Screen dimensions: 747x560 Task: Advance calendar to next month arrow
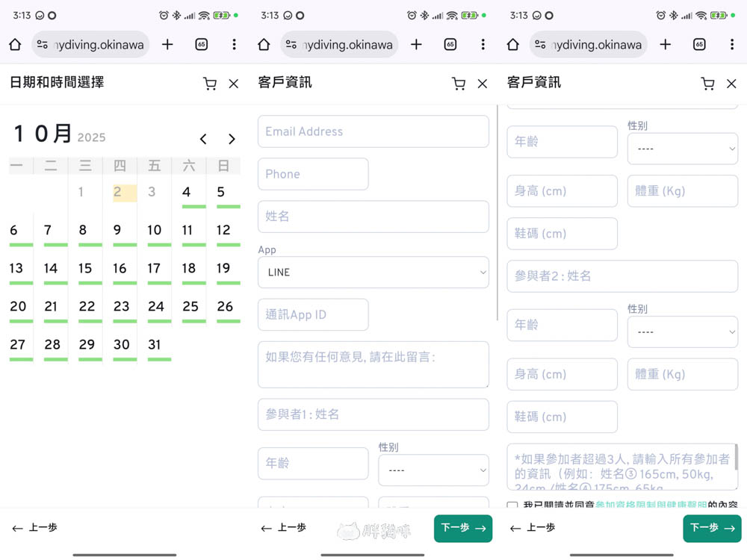pyautogui.click(x=232, y=139)
